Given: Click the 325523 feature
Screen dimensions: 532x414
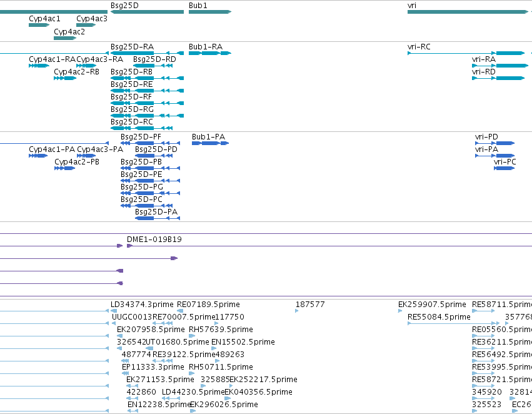Looking at the screenshot, I should (474, 411).
